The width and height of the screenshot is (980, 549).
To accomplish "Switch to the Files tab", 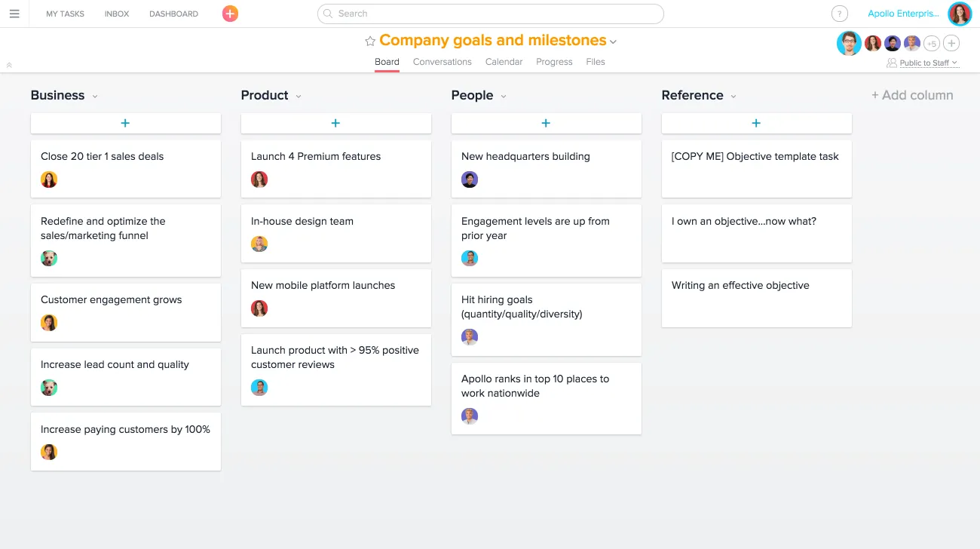I will [596, 62].
